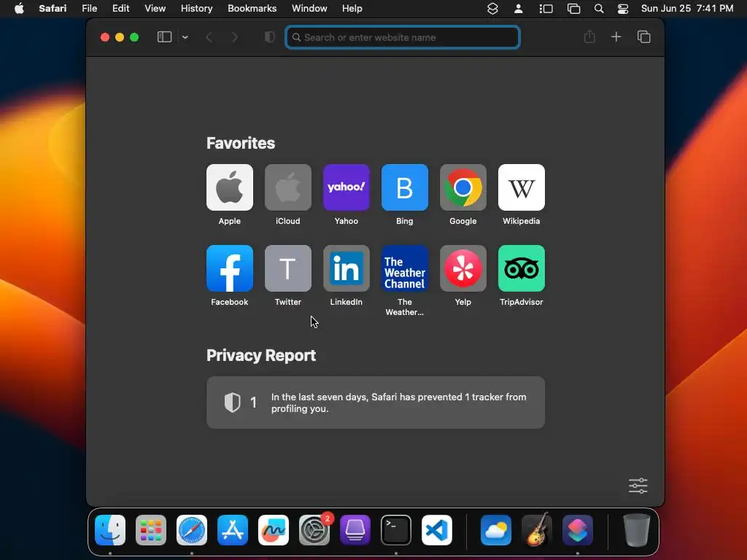Viewport: 747px width, 560px height.
Task: Open Launchpad from the Dock
Action: (x=151, y=530)
